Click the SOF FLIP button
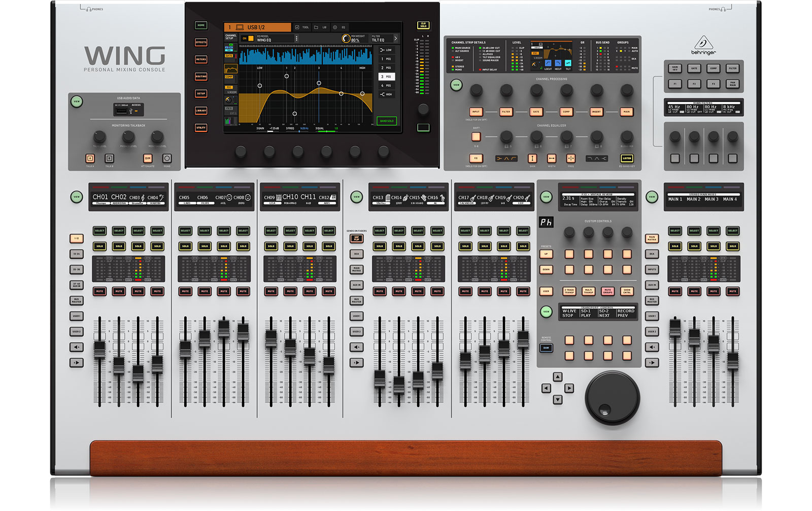 coord(356,239)
